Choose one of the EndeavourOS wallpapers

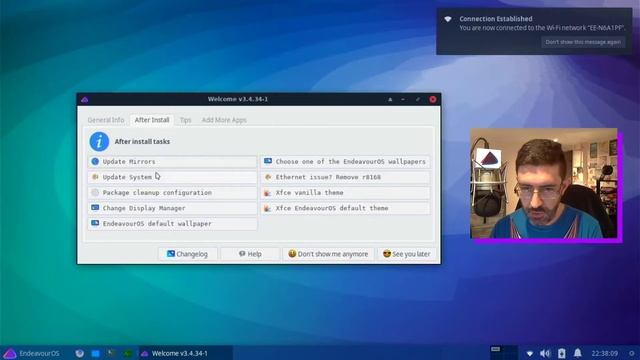point(345,162)
